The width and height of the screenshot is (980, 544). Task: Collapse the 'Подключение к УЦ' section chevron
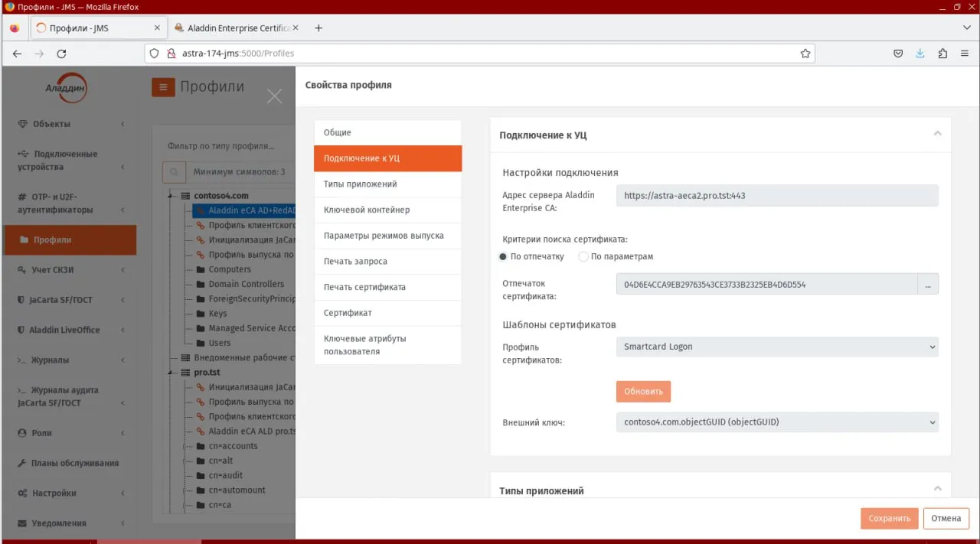937,134
